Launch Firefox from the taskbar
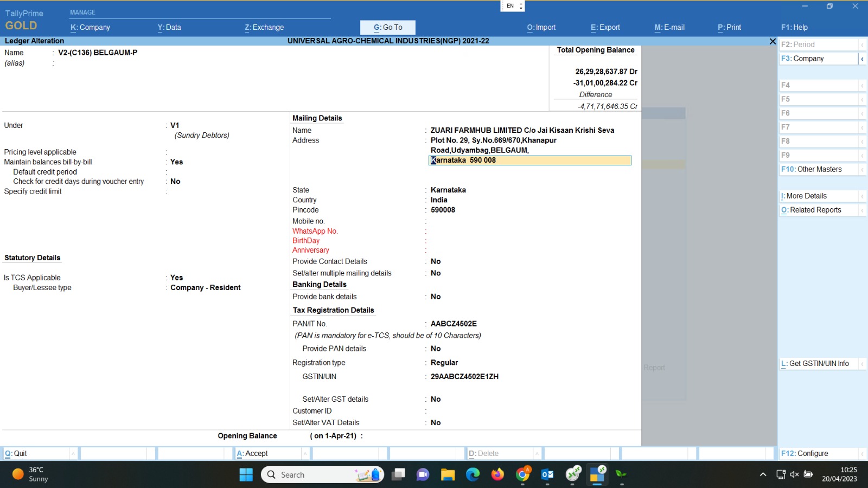This screenshot has height=488, width=868. click(497, 475)
